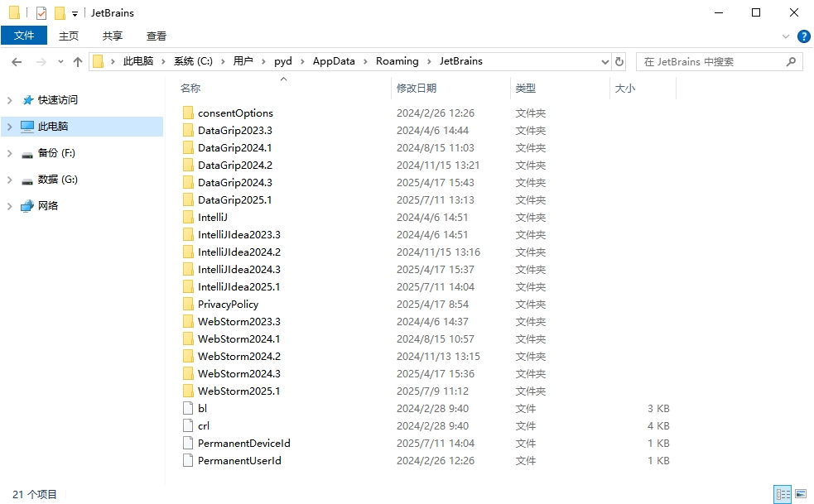
Task: Select WebStorm2024.2 folder
Action: [238, 357]
